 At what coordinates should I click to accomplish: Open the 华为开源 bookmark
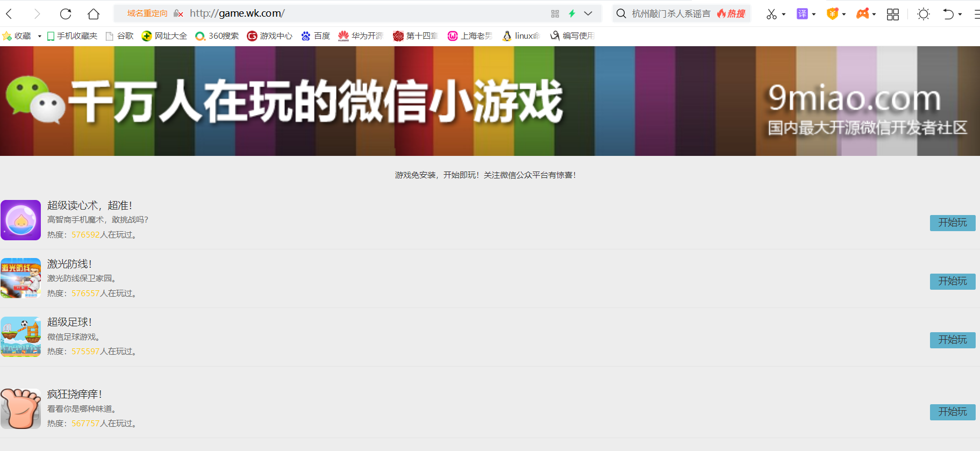click(360, 36)
